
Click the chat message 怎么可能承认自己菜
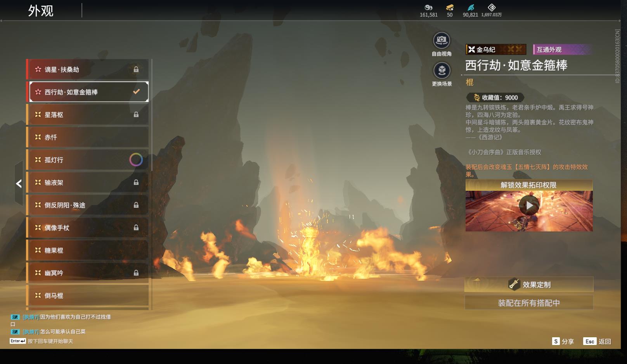[63, 331]
